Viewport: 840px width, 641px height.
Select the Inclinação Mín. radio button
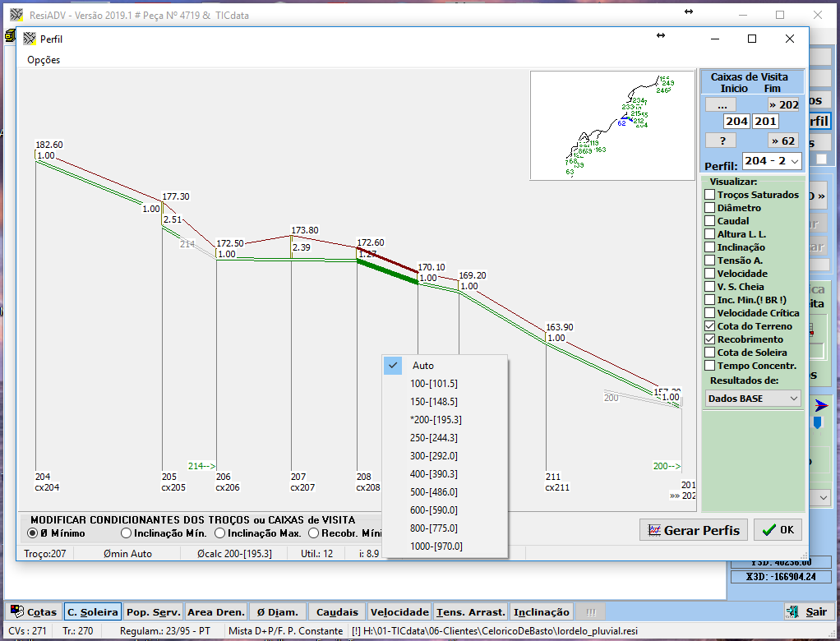point(127,533)
